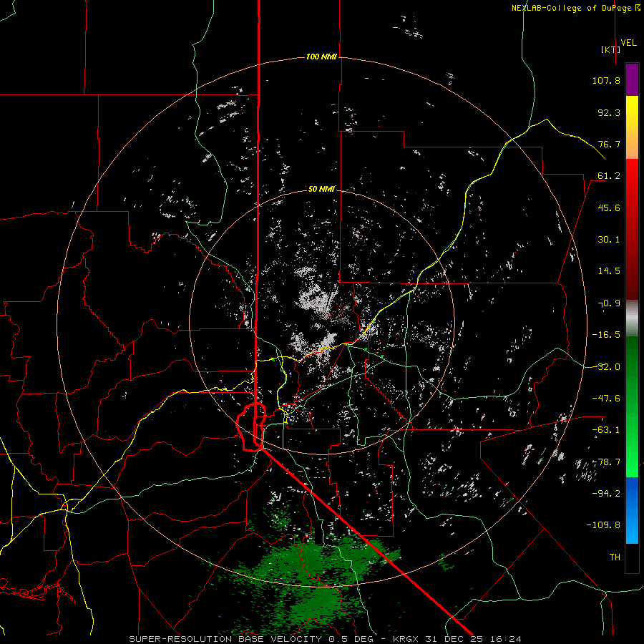Pick the black TH segment of the color bar
644x644 pixels.
[x=632, y=557]
